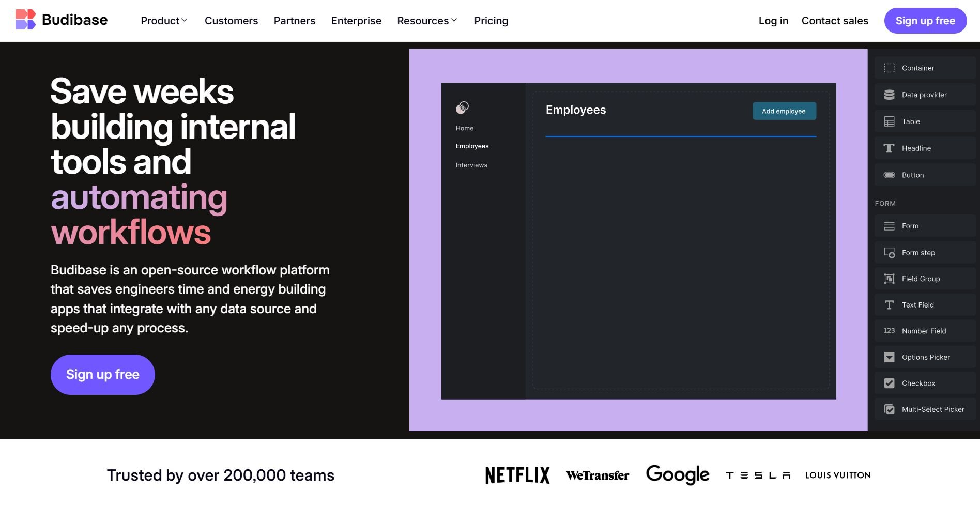
Task: Click the Log in link
Action: [x=773, y=21]
